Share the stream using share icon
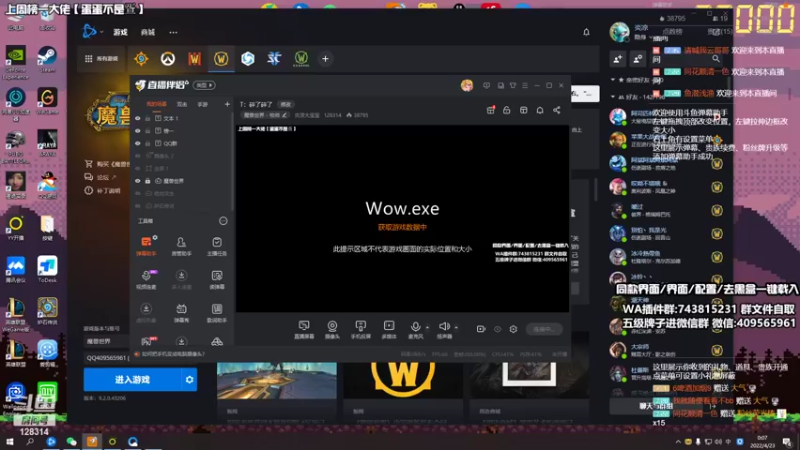This screenshot has height=450, width=800. (557, 110)
